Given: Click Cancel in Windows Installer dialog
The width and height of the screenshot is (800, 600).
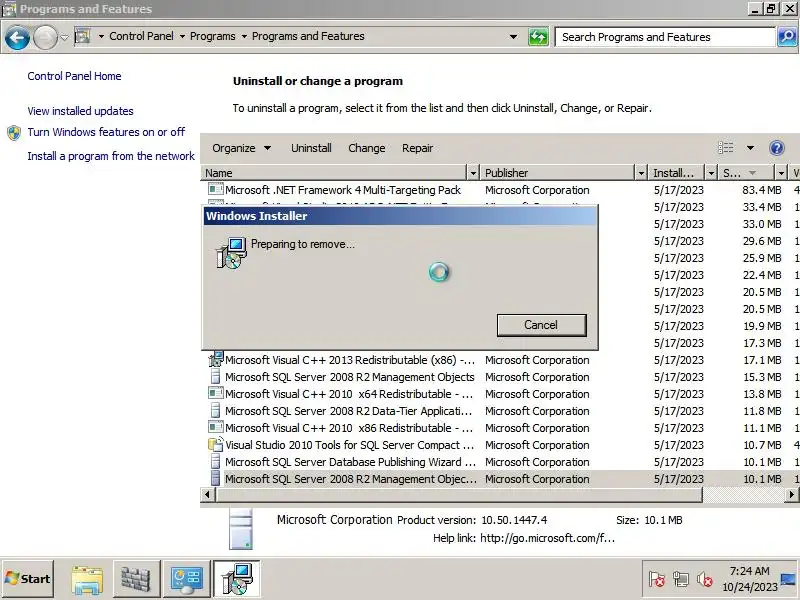Looking at the screenshot, I should (x=541, y=325).
